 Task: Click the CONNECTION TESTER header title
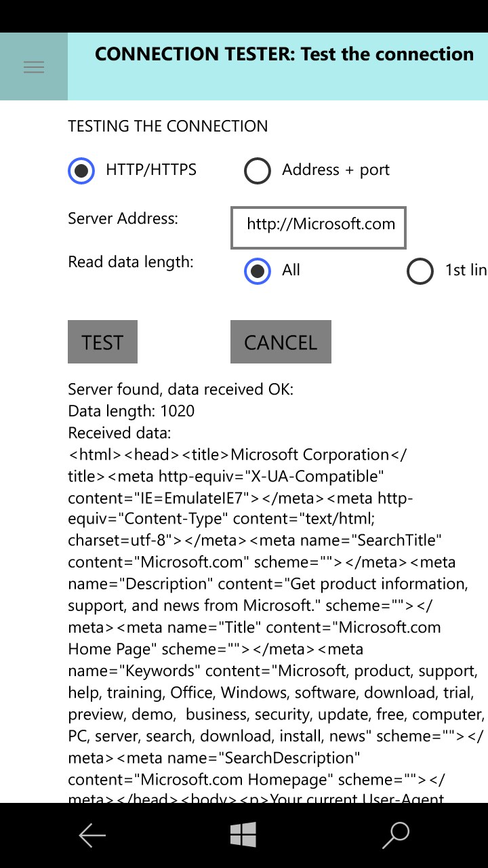click(284, 54)
